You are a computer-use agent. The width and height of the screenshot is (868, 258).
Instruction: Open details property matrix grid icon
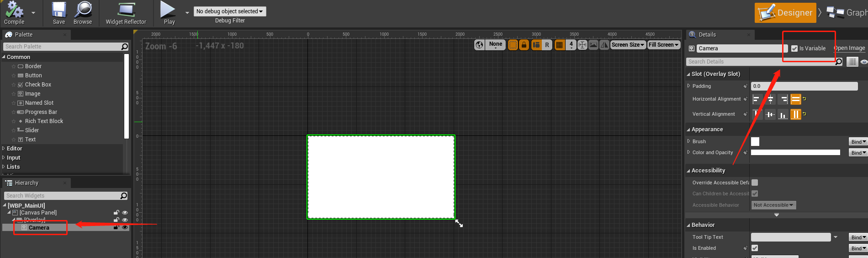click(852, 62)
